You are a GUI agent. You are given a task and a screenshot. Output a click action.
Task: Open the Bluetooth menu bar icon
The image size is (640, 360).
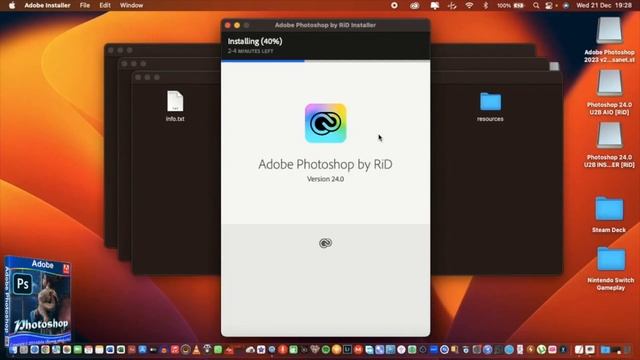pos(485,5)
